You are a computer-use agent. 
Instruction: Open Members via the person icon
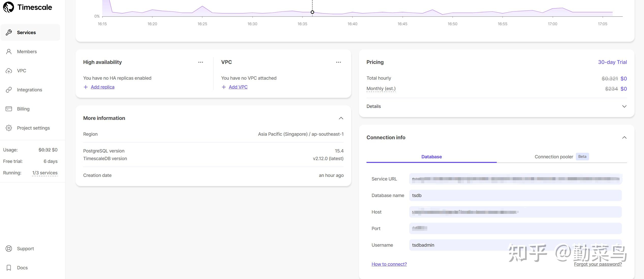pyautogui.click(x=9, y=52)
